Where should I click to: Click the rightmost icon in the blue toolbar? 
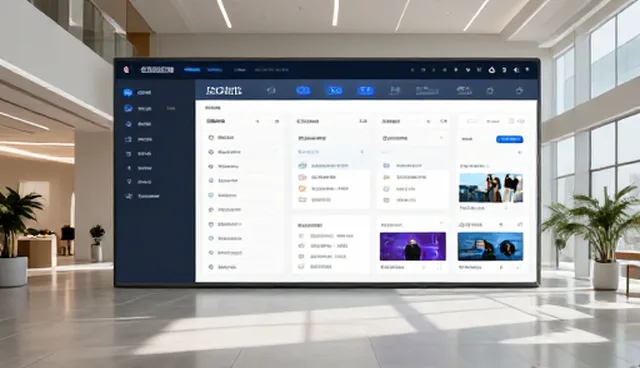pyautogui.click(x=519, y=91)
